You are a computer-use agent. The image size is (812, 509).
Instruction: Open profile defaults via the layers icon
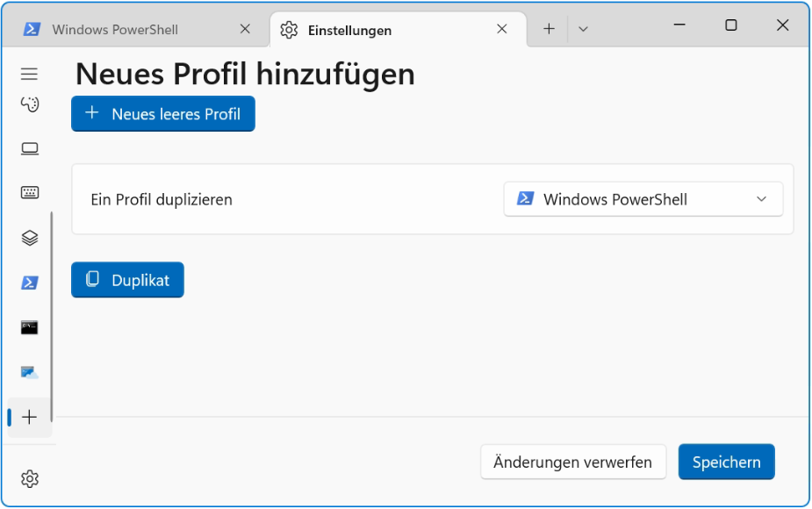pyautogui.click(x=30, y=238)
